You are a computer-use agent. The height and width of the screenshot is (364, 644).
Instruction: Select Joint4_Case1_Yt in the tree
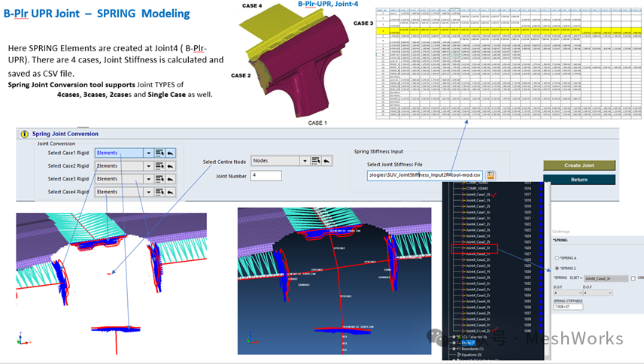click(478, 200)
